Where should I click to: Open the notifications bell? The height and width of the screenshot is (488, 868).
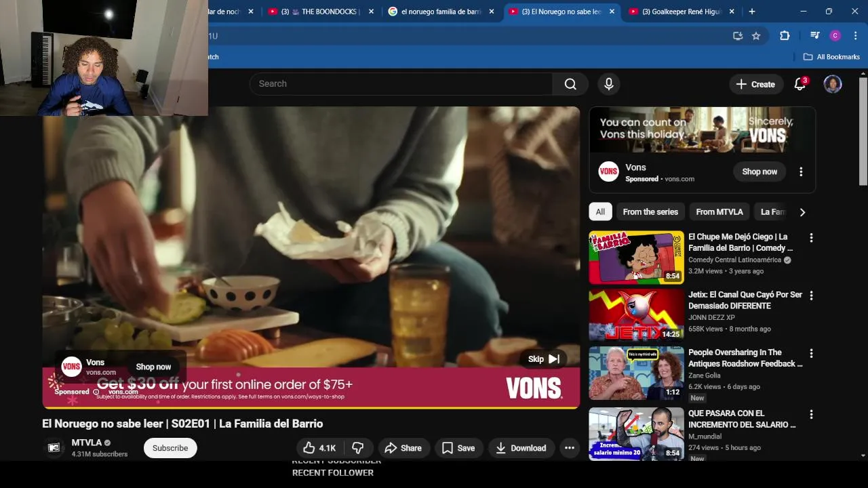800,84
